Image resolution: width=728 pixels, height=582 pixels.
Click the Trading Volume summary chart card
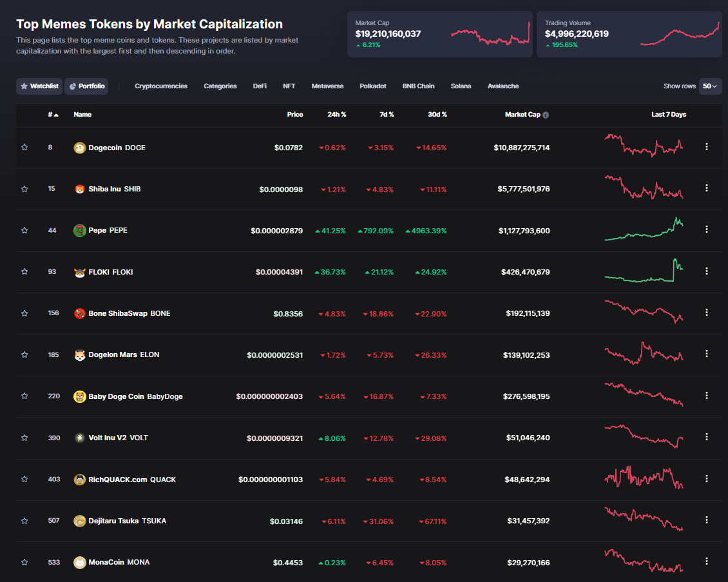tap(629, 34)
